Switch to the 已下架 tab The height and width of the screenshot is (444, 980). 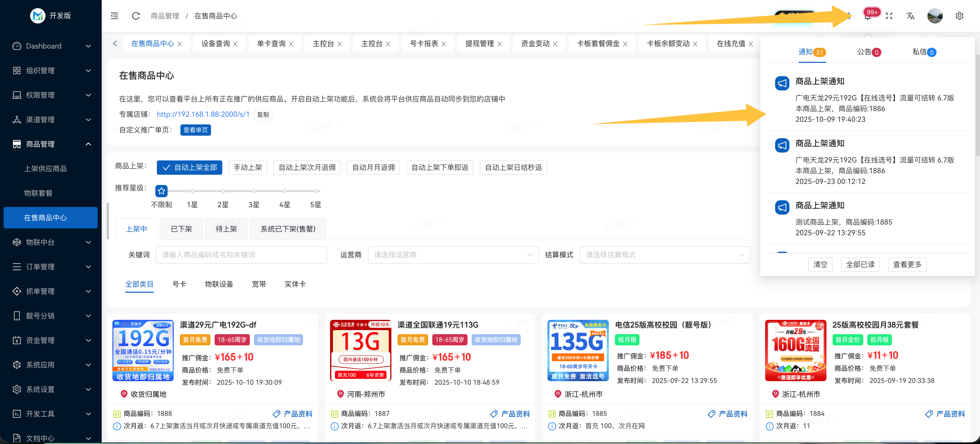point(181,229)
